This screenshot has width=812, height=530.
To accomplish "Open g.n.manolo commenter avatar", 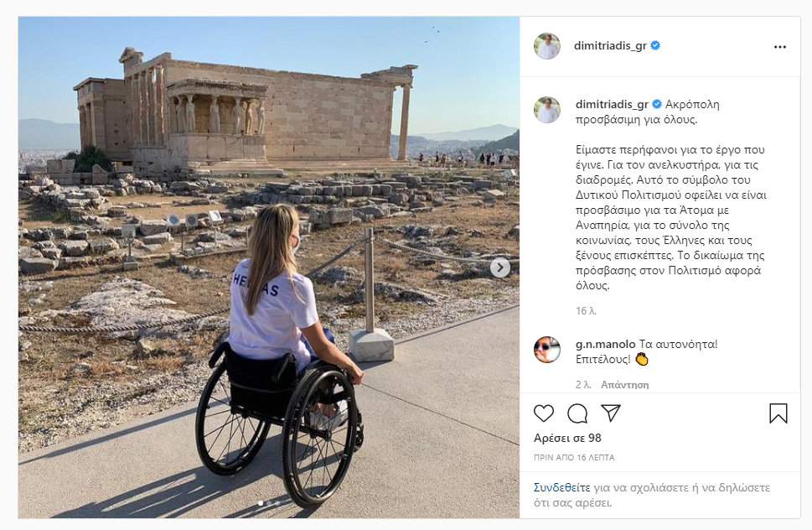I will click(547, 349).
